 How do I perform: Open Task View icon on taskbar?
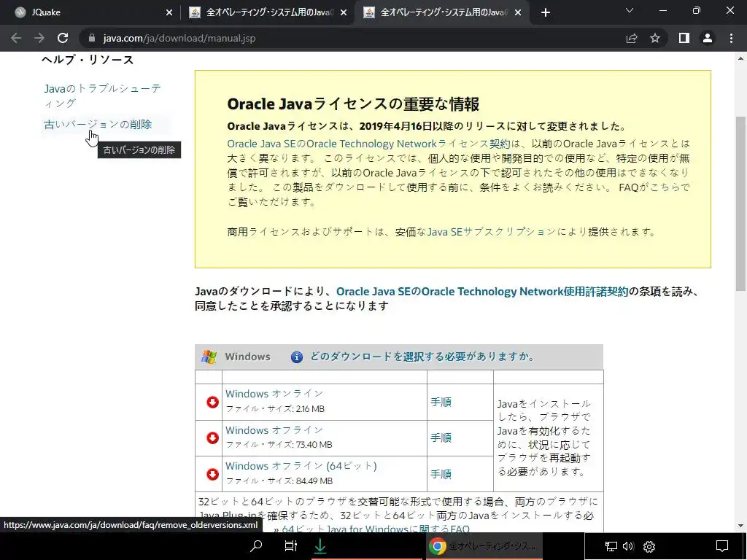(x=290, y=545)
